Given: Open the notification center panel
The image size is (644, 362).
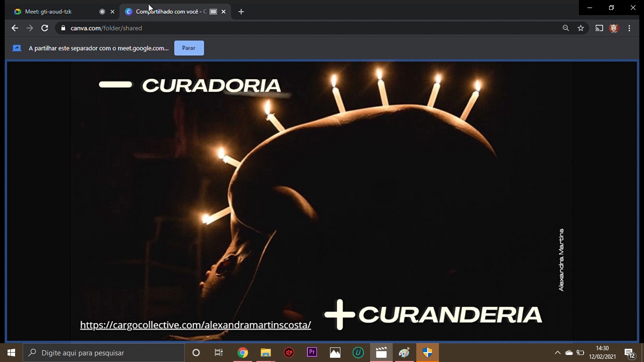Looking at the screenshot, I should tap(629, 353).
